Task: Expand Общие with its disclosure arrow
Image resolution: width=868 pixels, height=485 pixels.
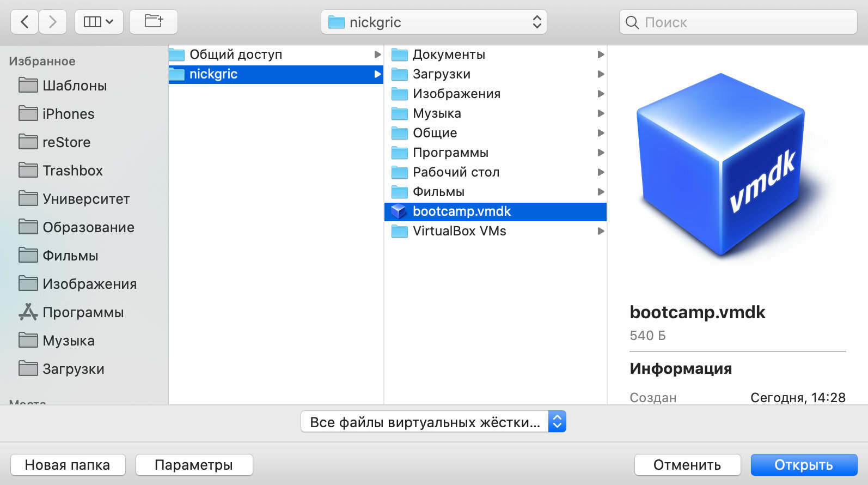Action: pos(601,133)
